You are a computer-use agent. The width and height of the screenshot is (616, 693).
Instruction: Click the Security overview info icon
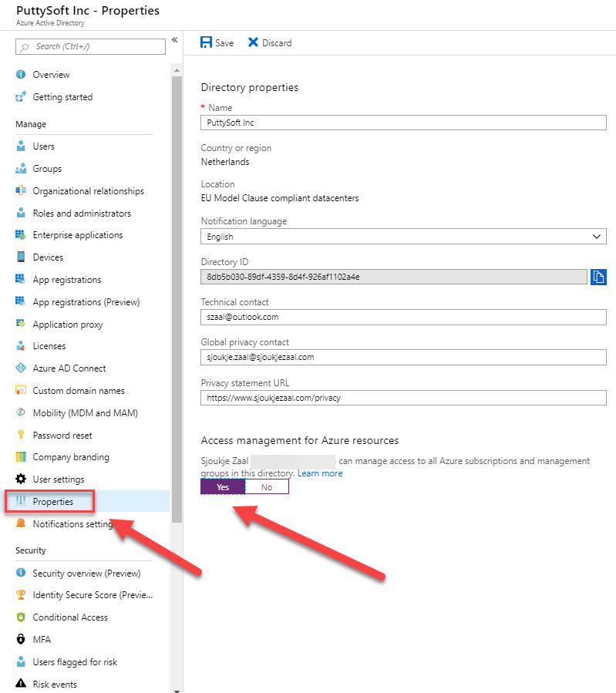click(x=21, y=572)
